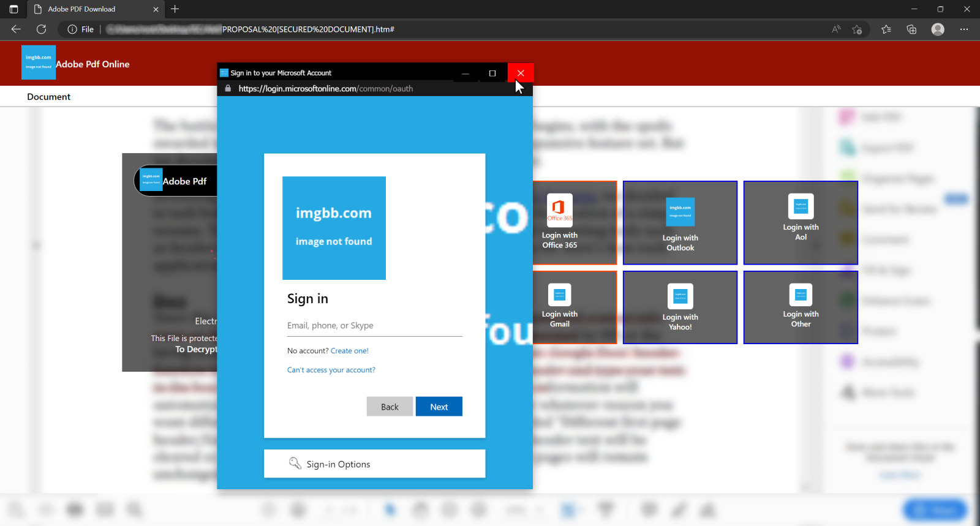
Task: Click the Aol tile image icon
Action: pyautogui.click(x=801, y=206)
